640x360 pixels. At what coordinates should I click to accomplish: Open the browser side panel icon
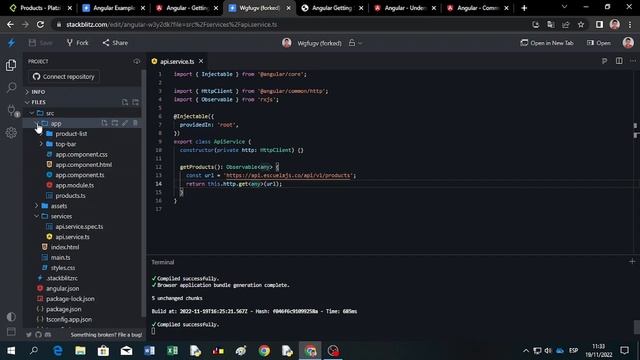tap(599, 24)
